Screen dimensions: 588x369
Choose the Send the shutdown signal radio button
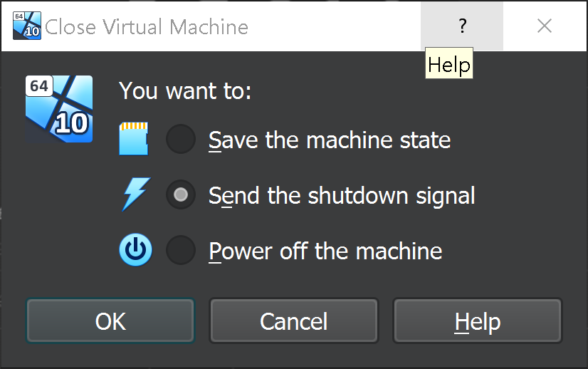pyautogui.click(x=181, y=195)
